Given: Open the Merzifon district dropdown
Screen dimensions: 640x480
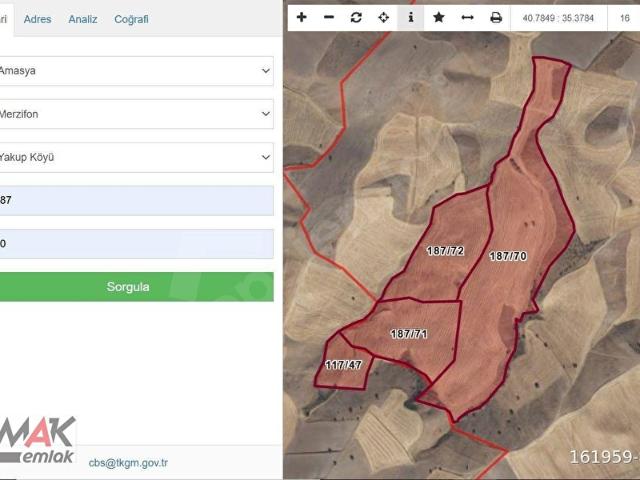Looking at the screenshot, I should coord(136,114).
